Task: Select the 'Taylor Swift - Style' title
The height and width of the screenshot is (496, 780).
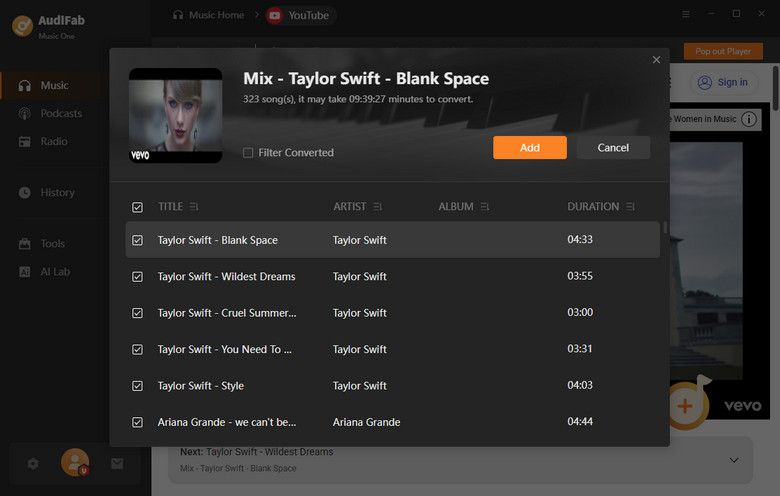Action: (x=200, y=386)
